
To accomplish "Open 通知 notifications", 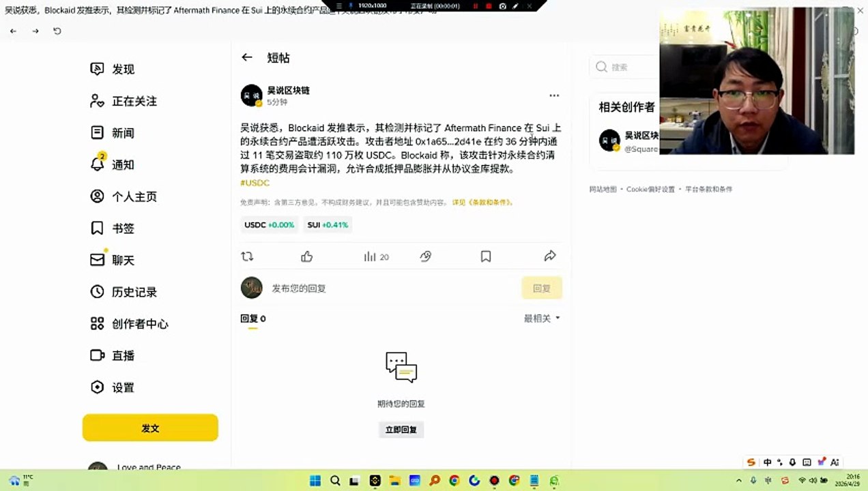I will 113,164.
